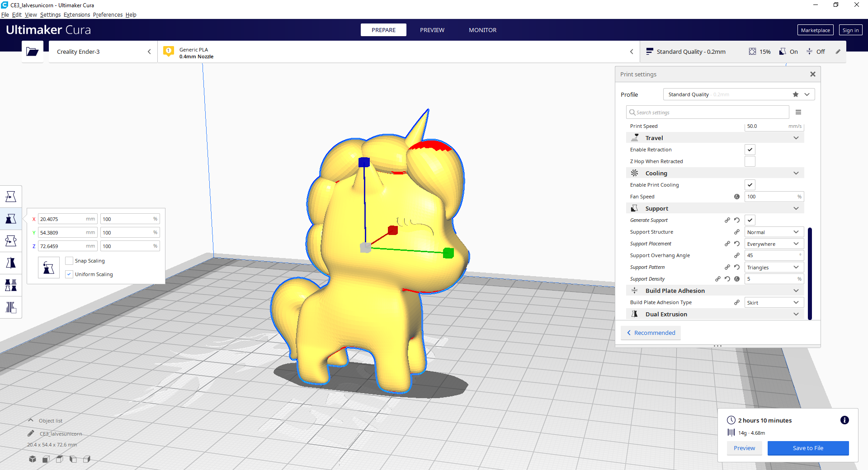The image size is (868, 470).
Task: Open the Extensions menu
Action: 77,14
